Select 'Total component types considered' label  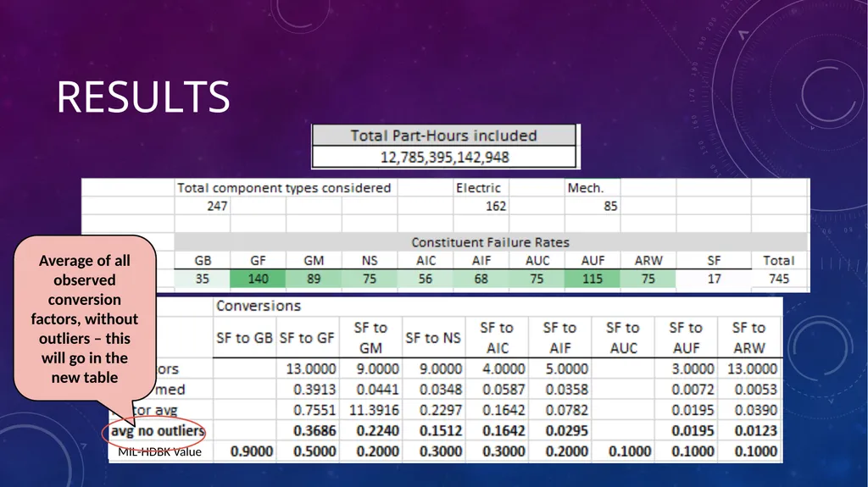(284, 188)
